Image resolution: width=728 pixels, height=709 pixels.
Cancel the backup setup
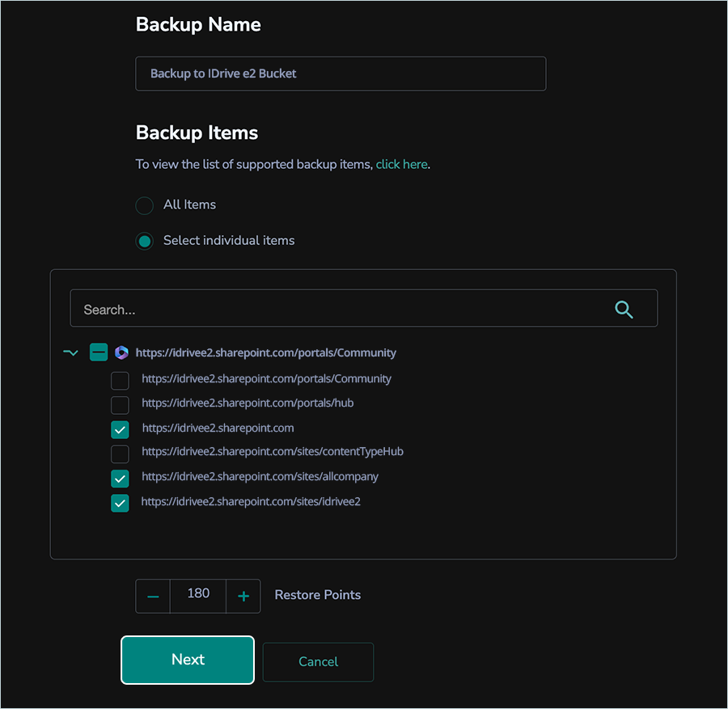[318, 662]
